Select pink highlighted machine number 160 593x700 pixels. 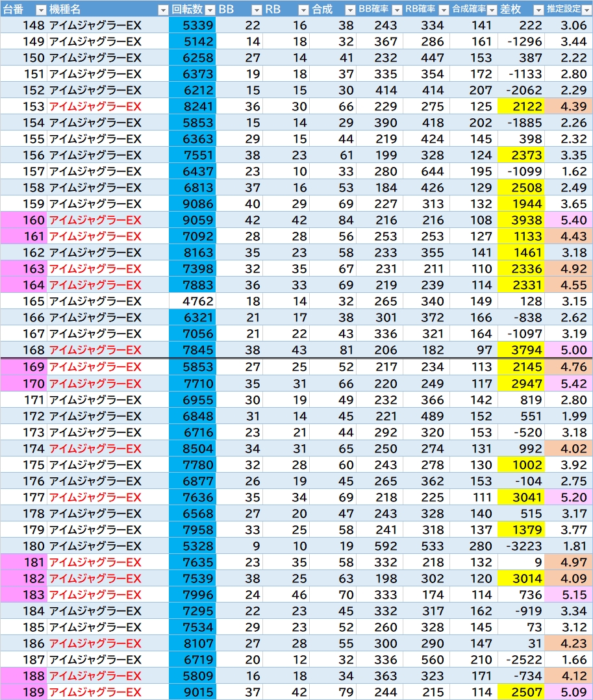tap(23, 220)
